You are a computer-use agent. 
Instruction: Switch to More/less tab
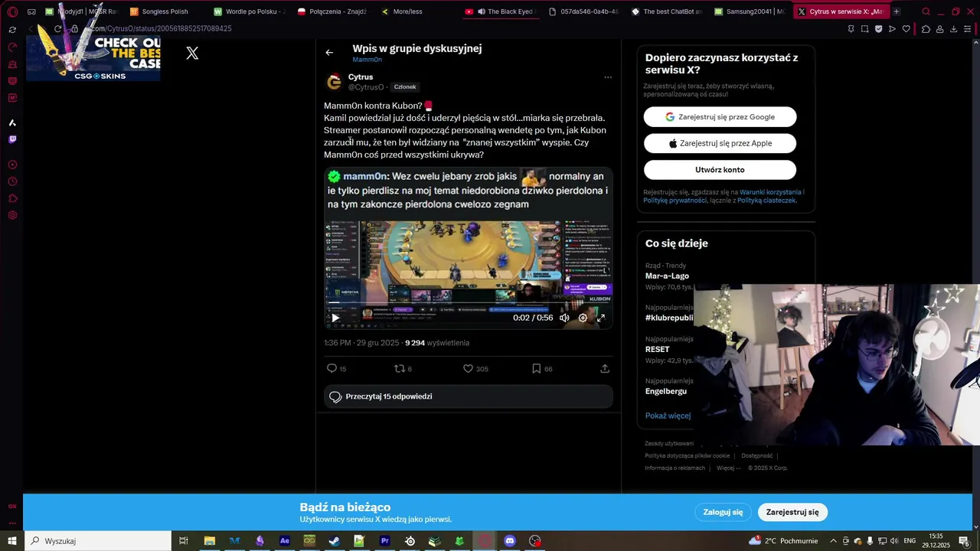pyautogui.click(x=416, y=11)
